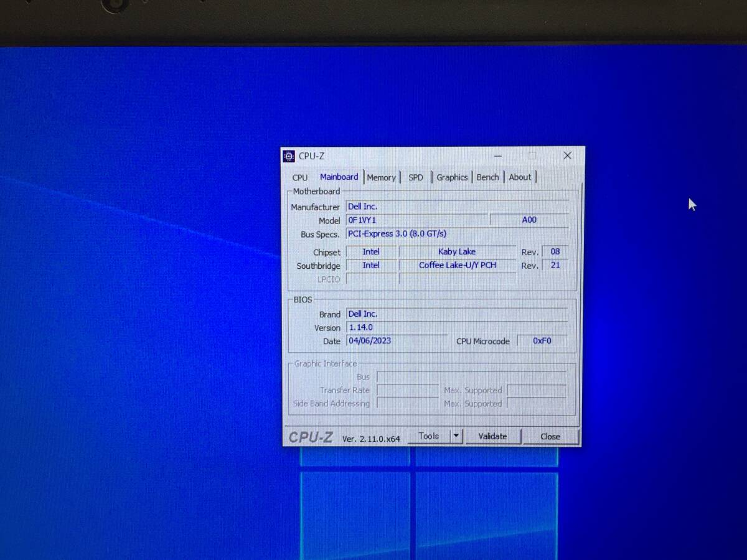Image resolution: width=747 pixels, height=560 pixels.
Task: Expand the Tools dropdown arrow
Action: click(456, 436)
